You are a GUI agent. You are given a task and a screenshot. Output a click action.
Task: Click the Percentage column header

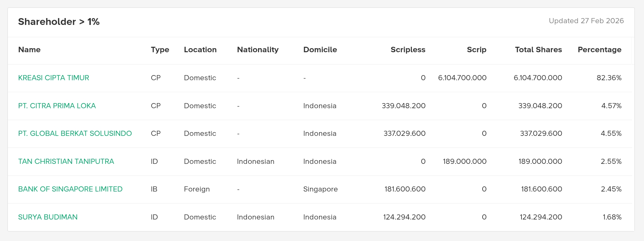coord(600,50)
